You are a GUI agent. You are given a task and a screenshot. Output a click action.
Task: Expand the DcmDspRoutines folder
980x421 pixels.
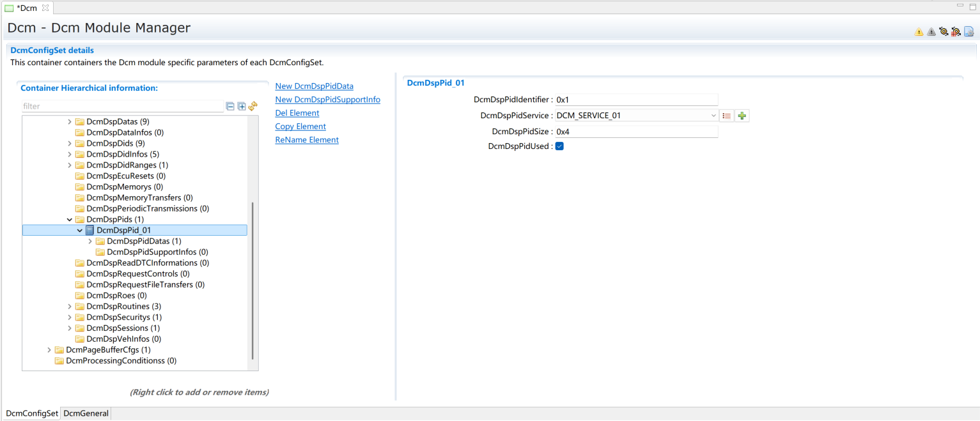[70, 307]
